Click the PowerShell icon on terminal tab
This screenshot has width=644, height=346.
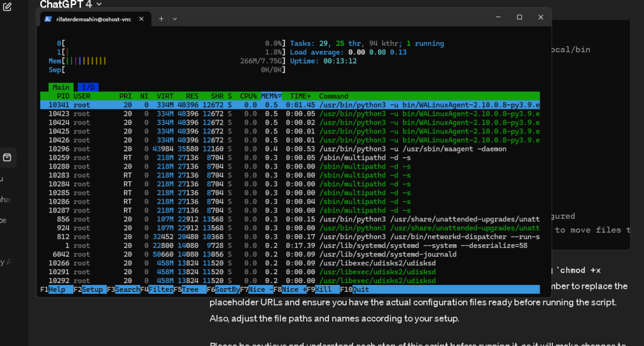(48, 19)
